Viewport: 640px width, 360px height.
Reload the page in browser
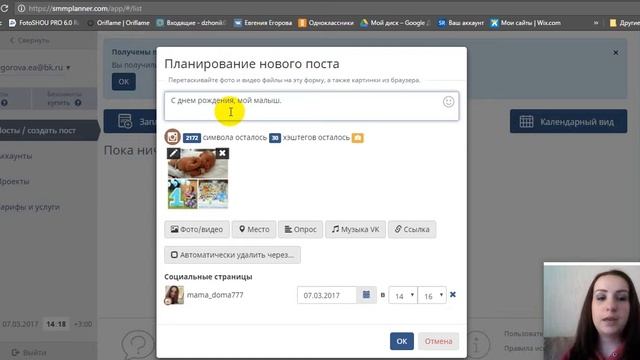(x=4, y=8)
